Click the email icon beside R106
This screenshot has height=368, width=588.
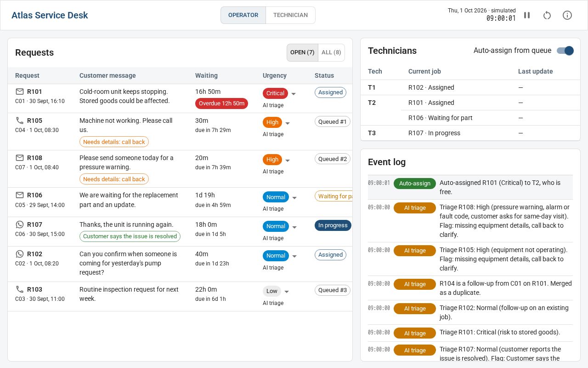tap(20, 195)
